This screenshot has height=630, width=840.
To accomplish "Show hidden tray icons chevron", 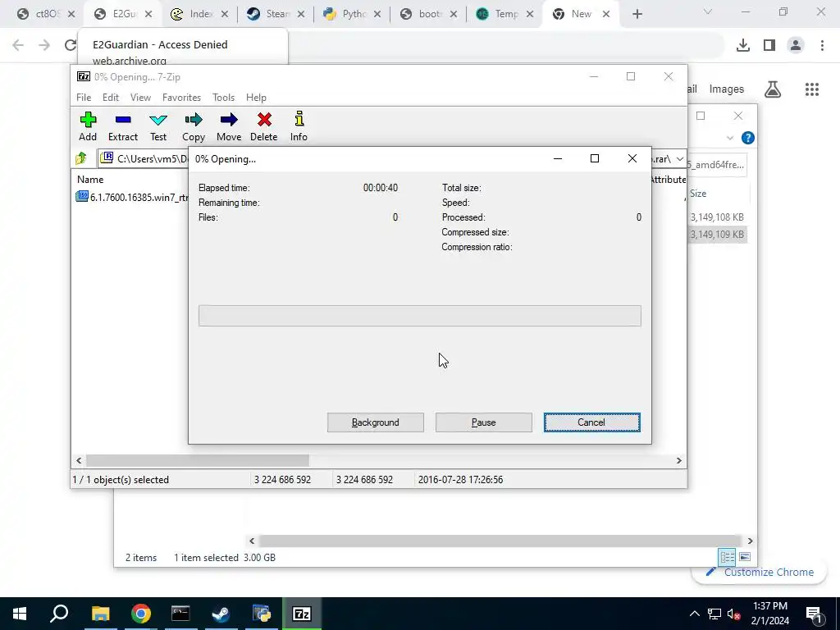I will point(694,614).
